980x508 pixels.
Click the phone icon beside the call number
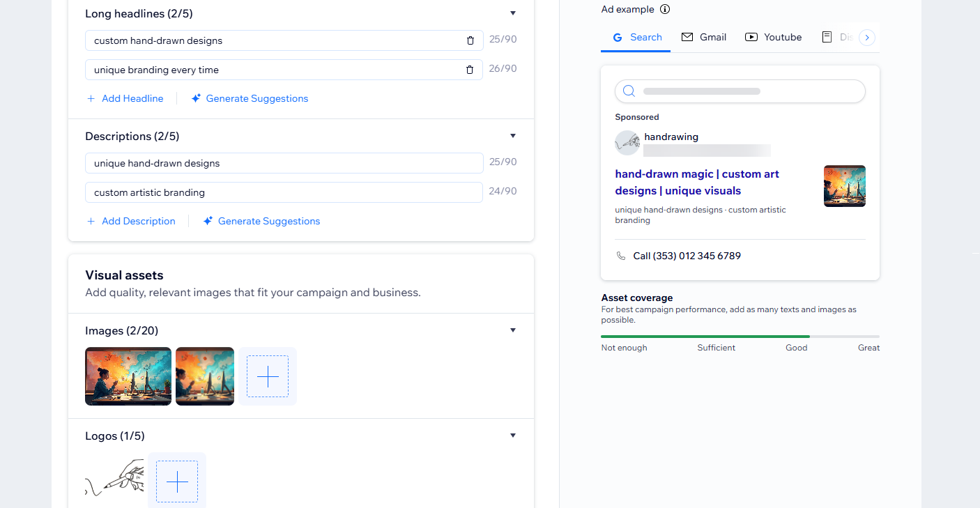click(x=621, y=256)
